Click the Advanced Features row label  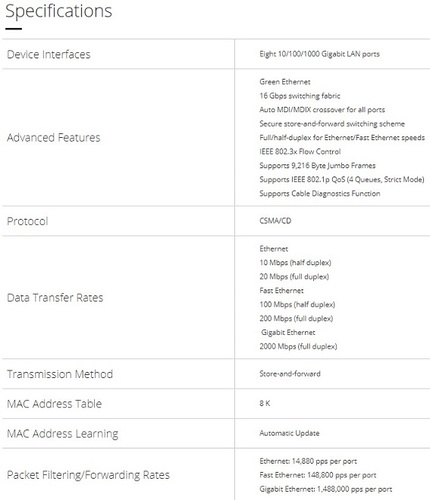click(54, 138)
